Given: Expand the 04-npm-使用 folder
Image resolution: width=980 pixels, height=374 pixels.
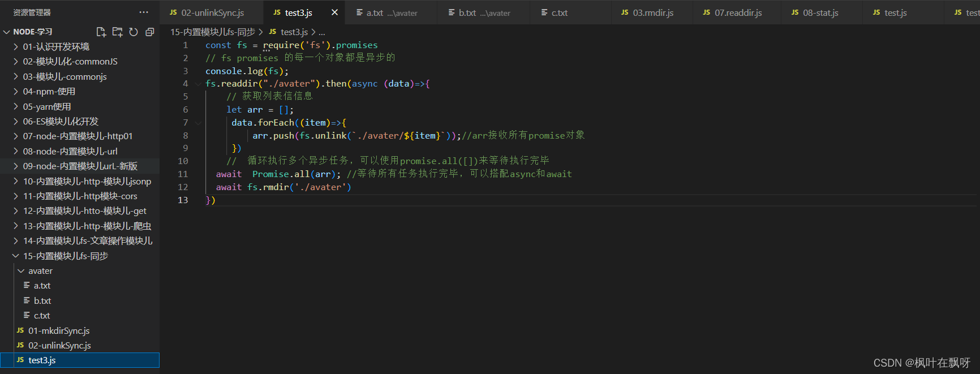Looking at the screenshot, I should (x=16, y=91).
